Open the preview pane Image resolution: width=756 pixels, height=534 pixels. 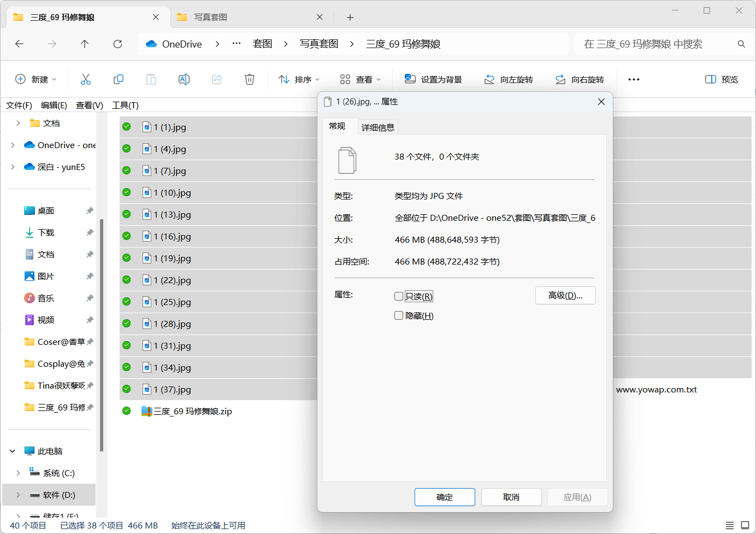[721, 79]
